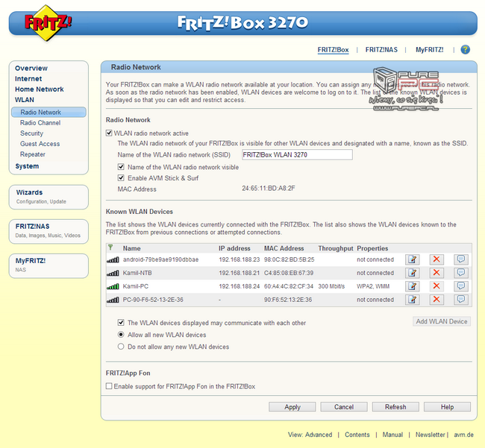Click IP address column header

(x=234, y=248)
